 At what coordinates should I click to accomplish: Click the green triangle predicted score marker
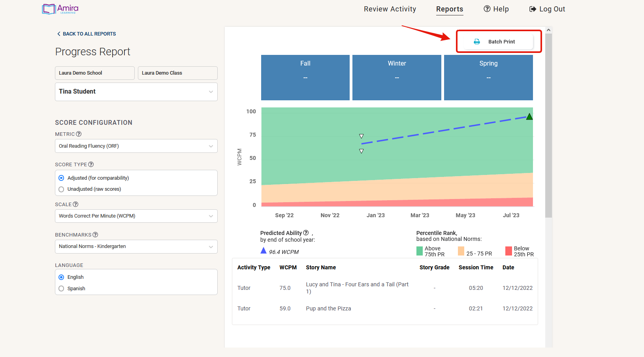tap(529, 116)
